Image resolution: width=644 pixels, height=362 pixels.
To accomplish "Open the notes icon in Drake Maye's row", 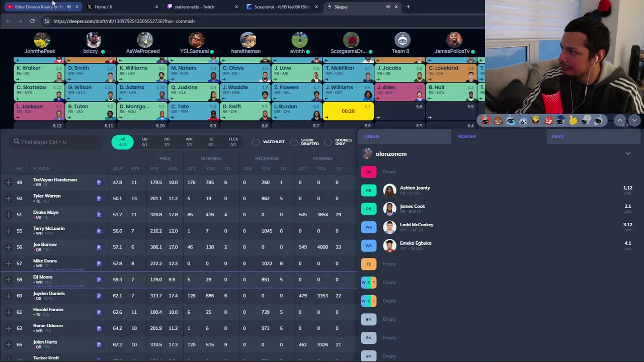I will point(99,215).
